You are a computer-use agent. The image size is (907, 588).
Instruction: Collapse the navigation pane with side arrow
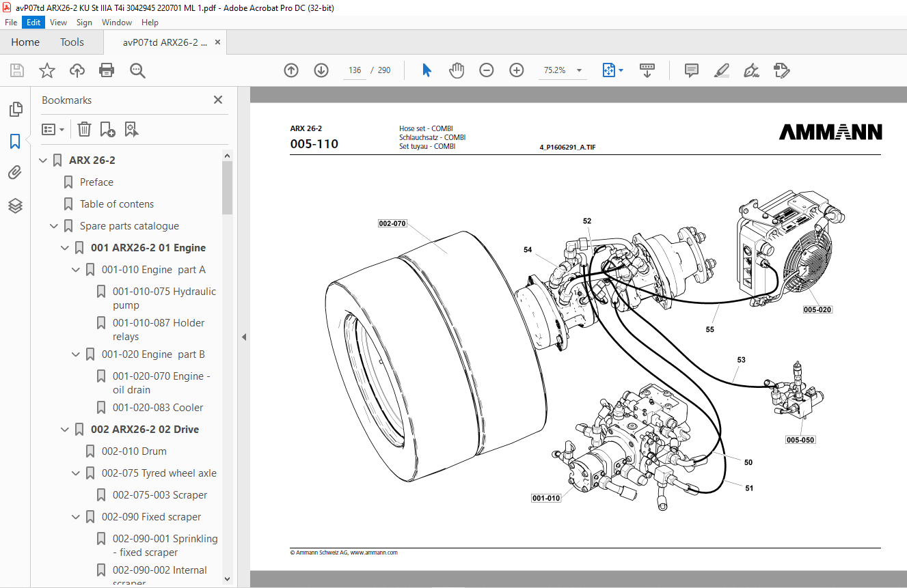244,337
